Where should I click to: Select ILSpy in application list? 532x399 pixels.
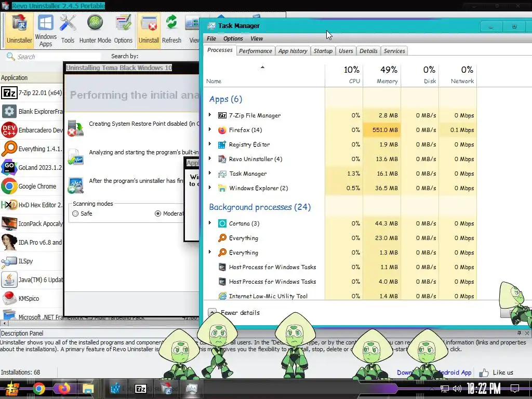tap(32, 261)
